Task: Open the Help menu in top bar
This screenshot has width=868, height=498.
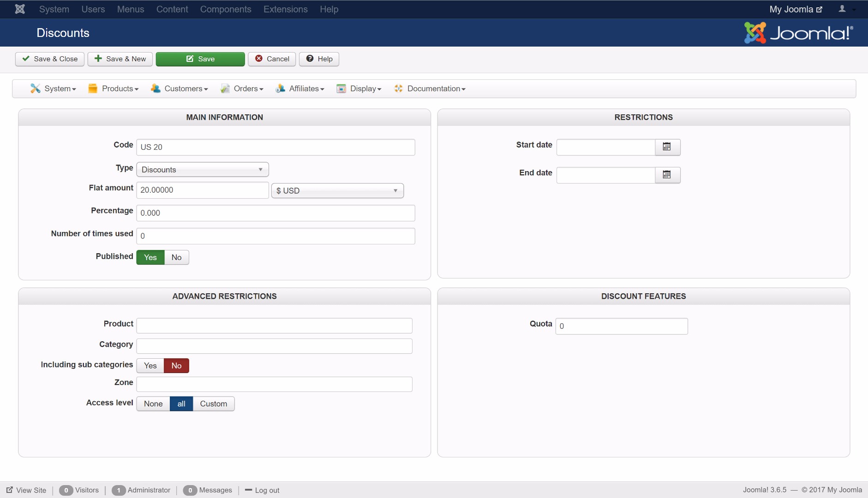Action: coord(329,9)
